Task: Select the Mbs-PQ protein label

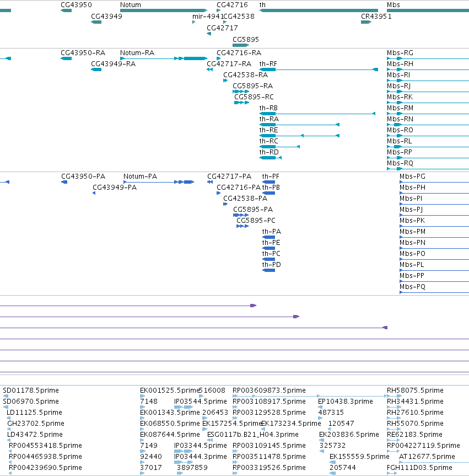Action: click(412, 287)
